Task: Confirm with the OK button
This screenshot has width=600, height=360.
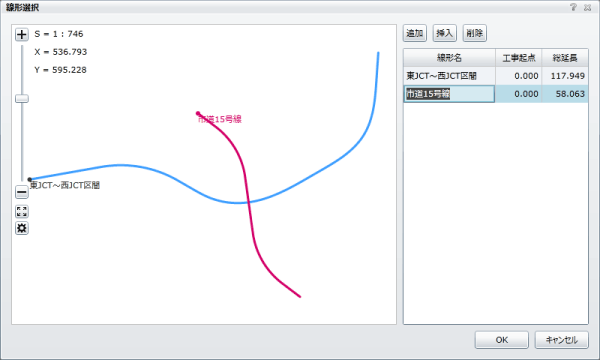Action: click(502, 340)
